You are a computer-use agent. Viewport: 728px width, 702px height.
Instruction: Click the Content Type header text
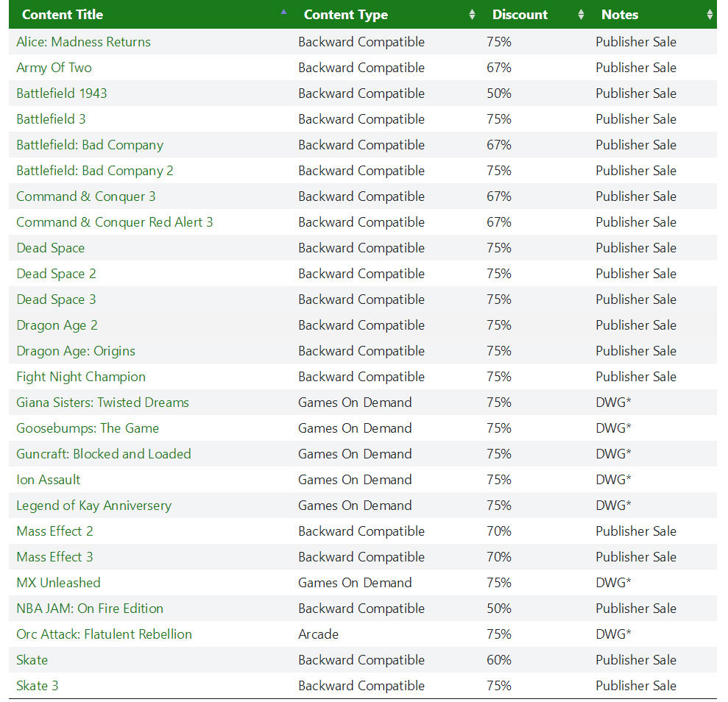[x=345, y=15]
